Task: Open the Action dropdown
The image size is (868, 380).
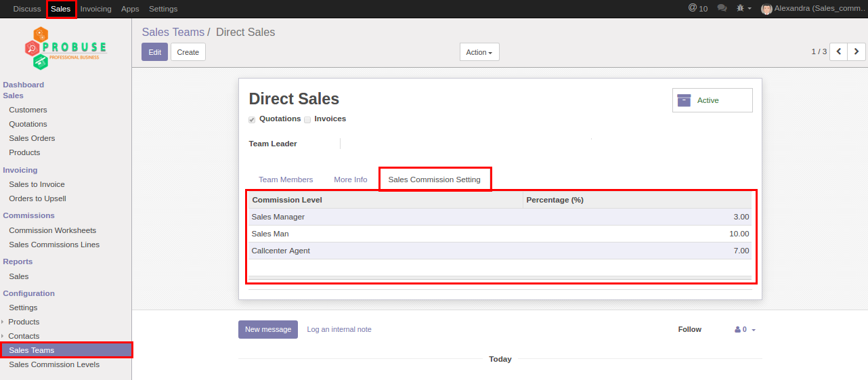Action: coord(479,52)
